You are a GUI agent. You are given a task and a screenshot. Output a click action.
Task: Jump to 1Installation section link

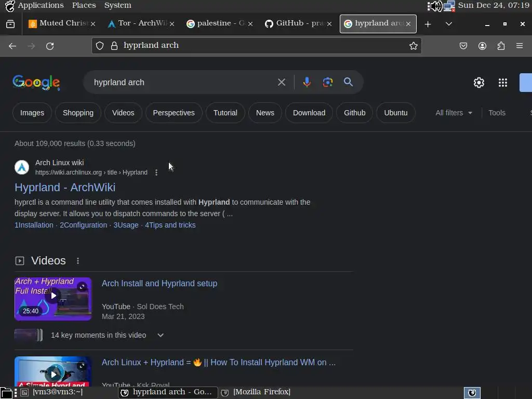coord(34,225)
